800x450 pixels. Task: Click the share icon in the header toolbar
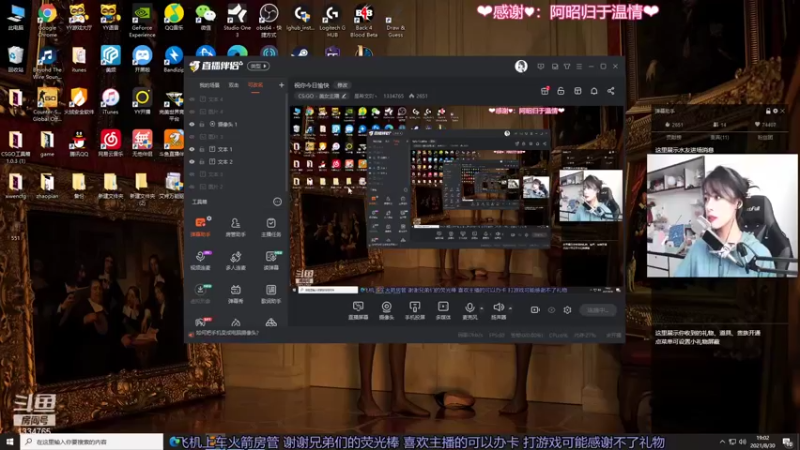point(611,91)
